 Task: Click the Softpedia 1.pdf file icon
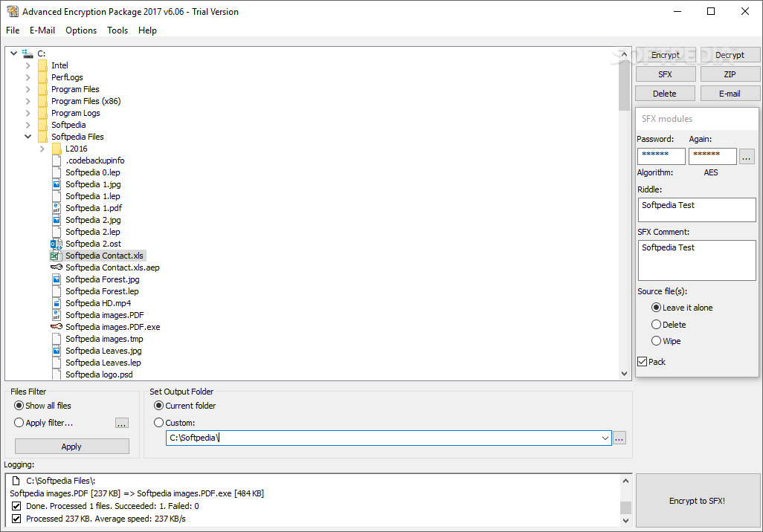pos(57,208)
